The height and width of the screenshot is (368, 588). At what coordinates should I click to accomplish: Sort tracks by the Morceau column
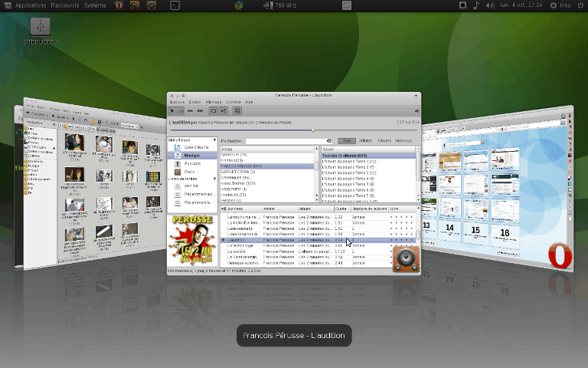[x=244, y=209]
